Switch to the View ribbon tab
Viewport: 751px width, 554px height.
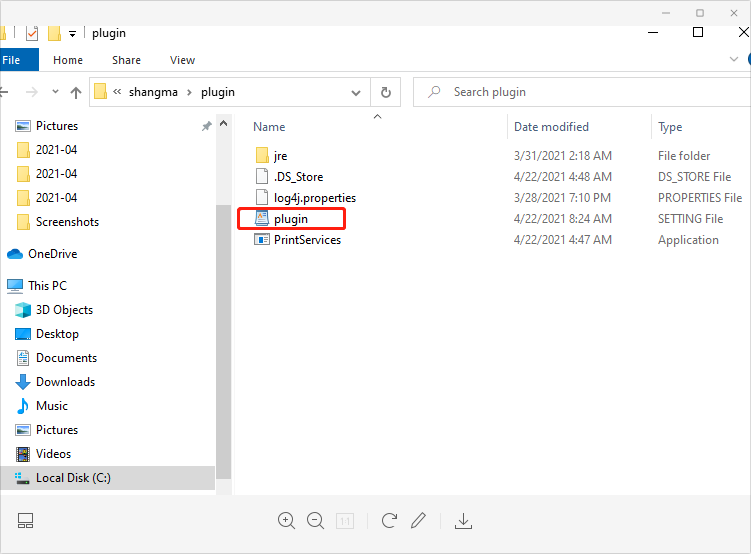tap(182, 60)
